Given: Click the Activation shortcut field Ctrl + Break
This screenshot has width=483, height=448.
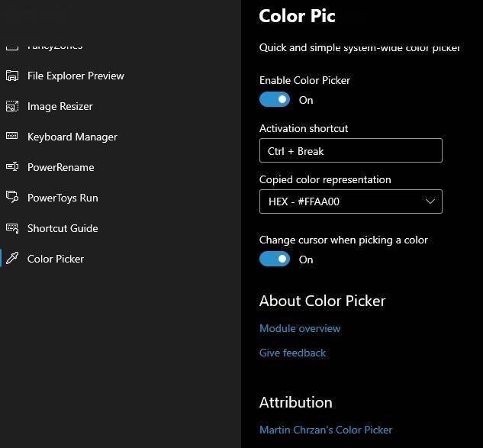Looking at the screenshot, I should 351,150.
